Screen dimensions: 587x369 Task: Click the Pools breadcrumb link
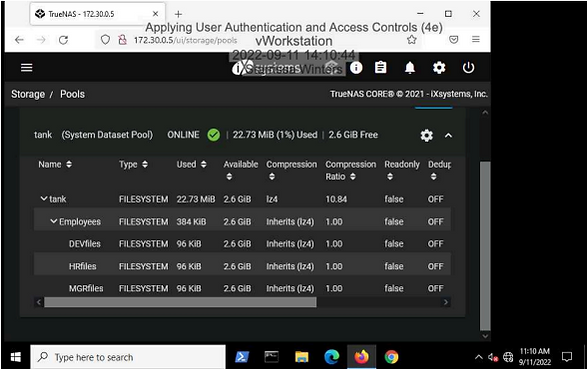pos(72,94)
